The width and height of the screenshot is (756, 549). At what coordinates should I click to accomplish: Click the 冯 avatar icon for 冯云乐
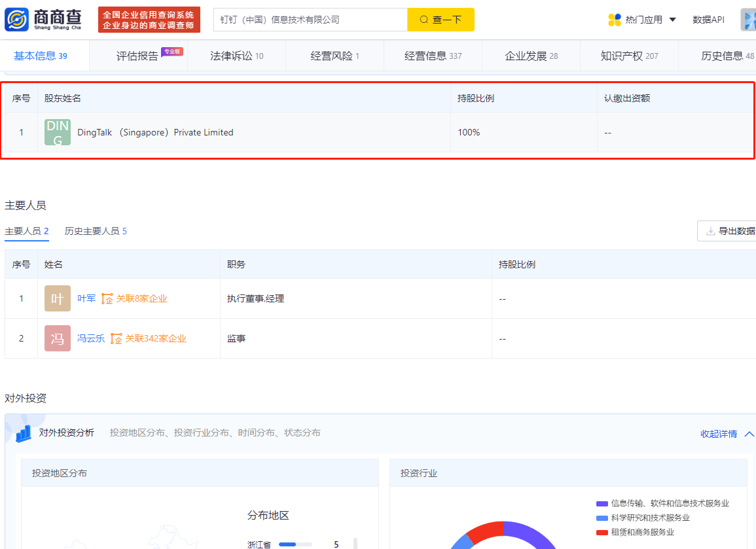pos(58,338)
